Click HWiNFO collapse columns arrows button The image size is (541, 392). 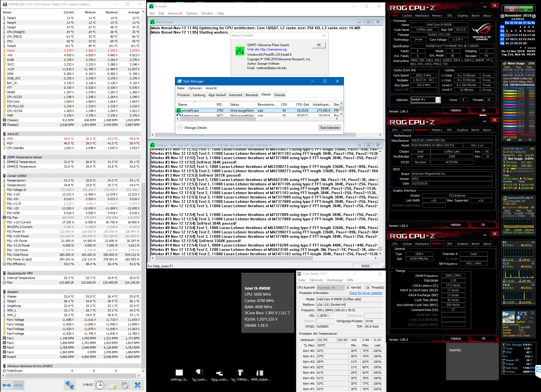tap(18, 385)
